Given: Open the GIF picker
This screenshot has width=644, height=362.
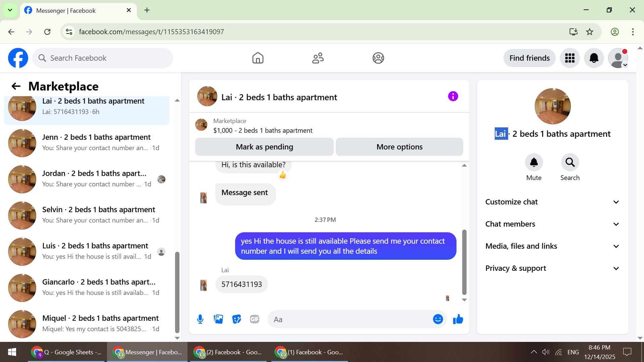Looking at the screenshot, I should (x=255, y=319).
